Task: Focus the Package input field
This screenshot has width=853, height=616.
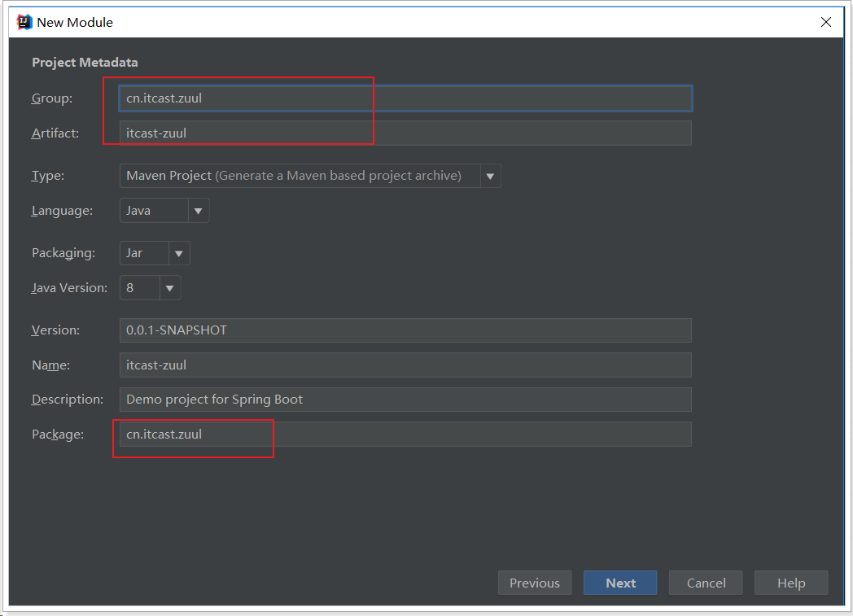Action: (405, 435)
